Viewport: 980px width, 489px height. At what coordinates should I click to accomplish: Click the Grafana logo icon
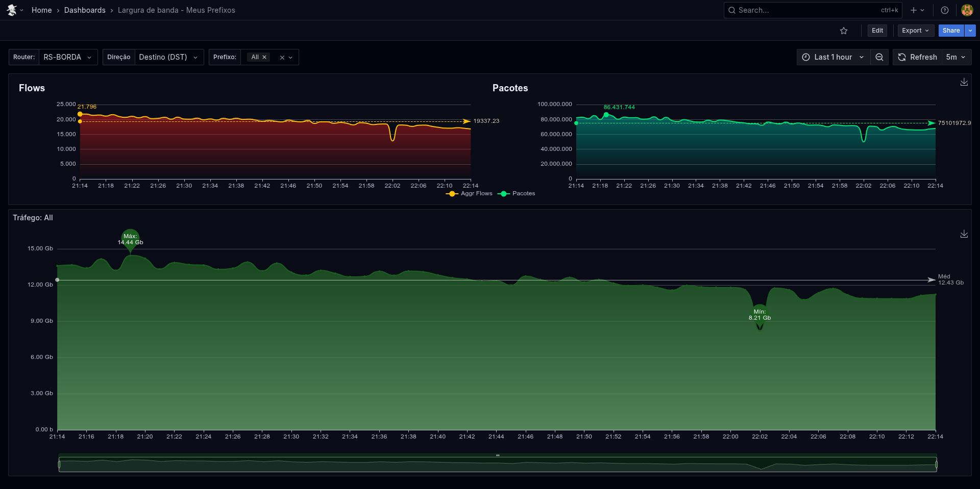tap(12, 10)
